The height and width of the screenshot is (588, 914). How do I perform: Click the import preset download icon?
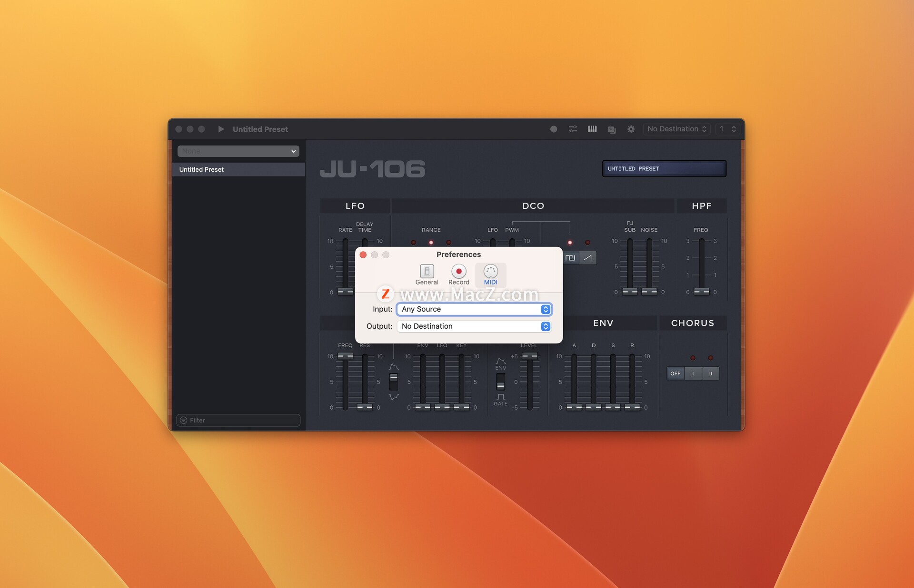tap(612, 129)
